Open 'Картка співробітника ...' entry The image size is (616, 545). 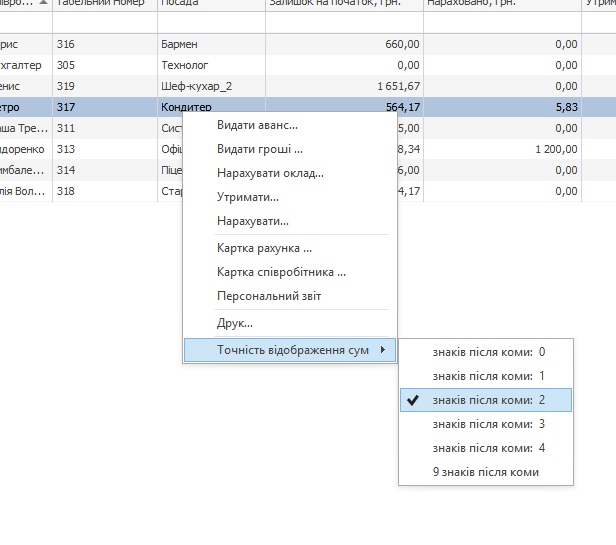pyautogui.click(x=281, y=271)
